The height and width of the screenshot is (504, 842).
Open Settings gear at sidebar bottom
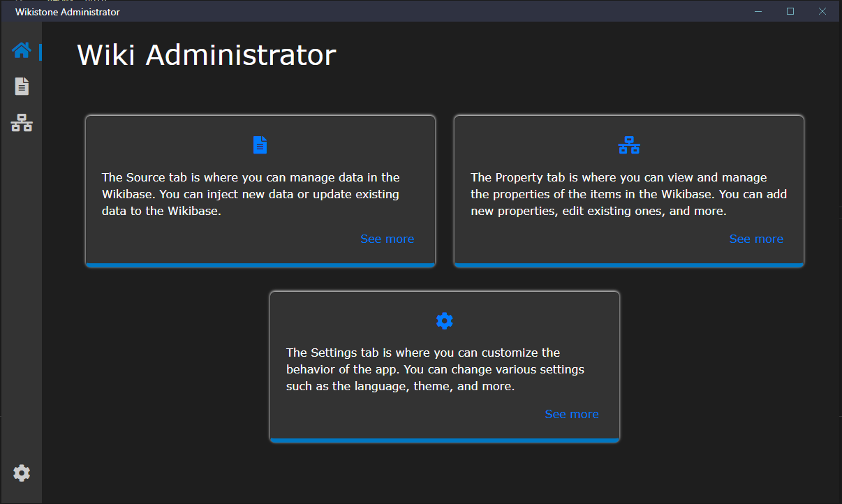pos(22,473)
